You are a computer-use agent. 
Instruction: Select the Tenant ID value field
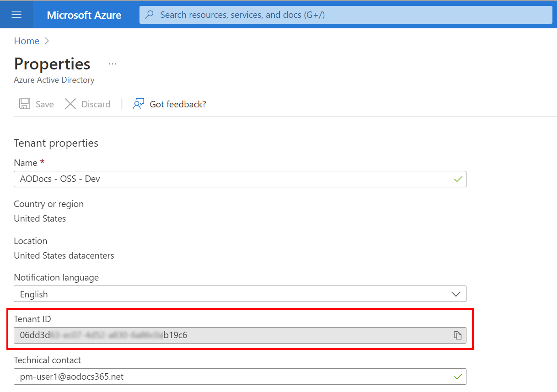tap(229, 335)
